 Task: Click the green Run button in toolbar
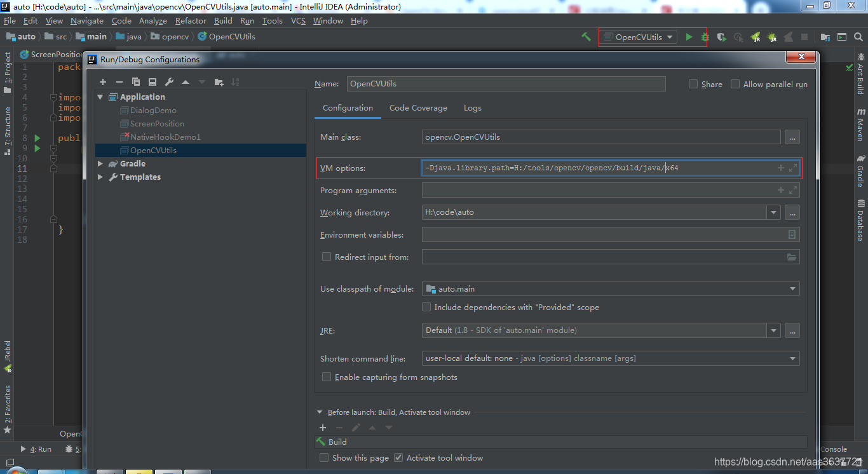[x=689, y=37]
